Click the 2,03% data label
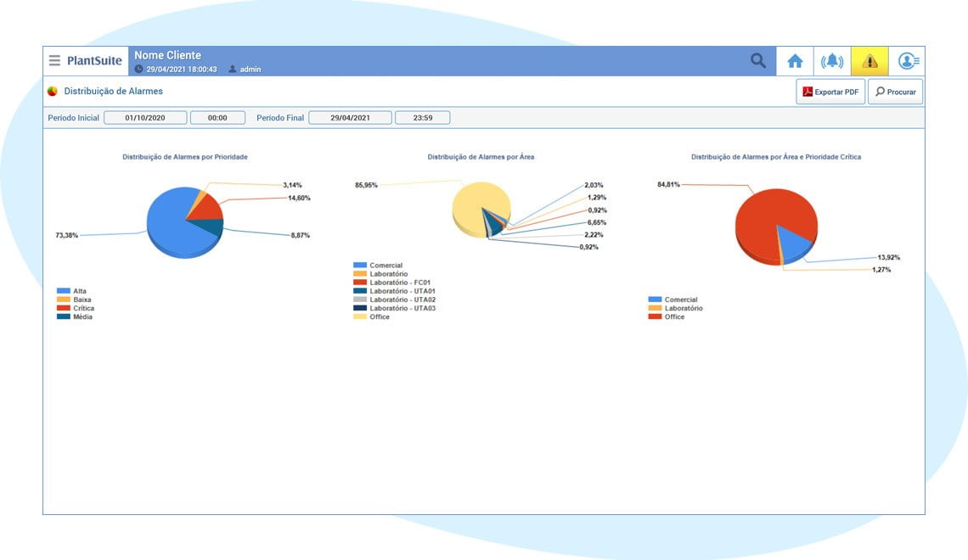This screenshot has width=968, height=560. click(594, 185)
